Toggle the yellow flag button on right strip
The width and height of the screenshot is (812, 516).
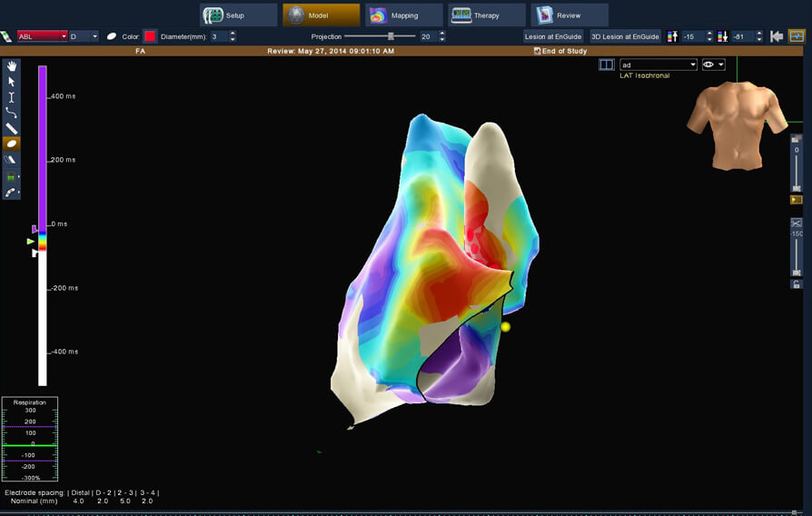(x=797, y=199)
